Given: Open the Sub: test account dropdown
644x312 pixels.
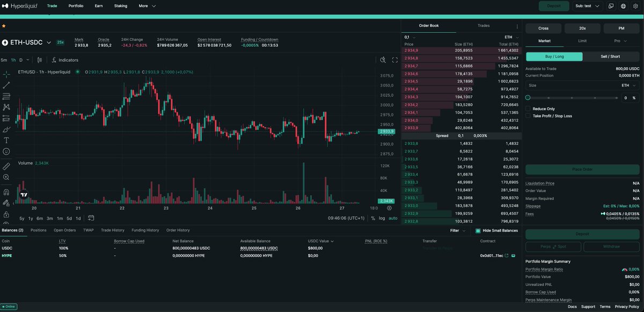Looking at the screenshot, I should coord(587,6).
